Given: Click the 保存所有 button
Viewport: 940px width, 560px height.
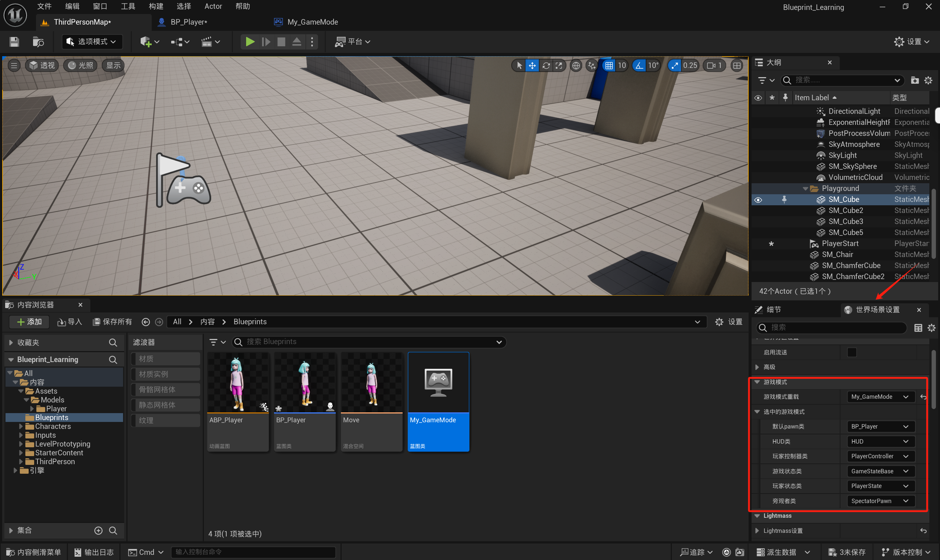Looking at the screenshot, I should click(x=112, y=322).
